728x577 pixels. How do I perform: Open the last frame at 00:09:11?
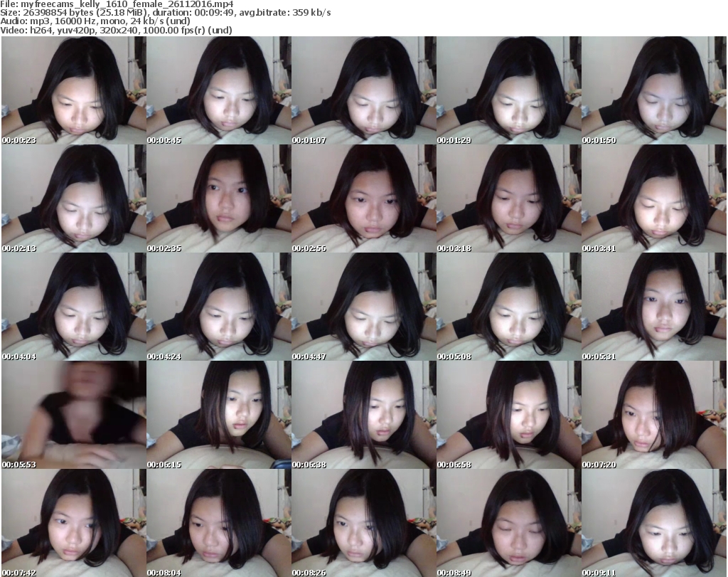click(653, 523)
